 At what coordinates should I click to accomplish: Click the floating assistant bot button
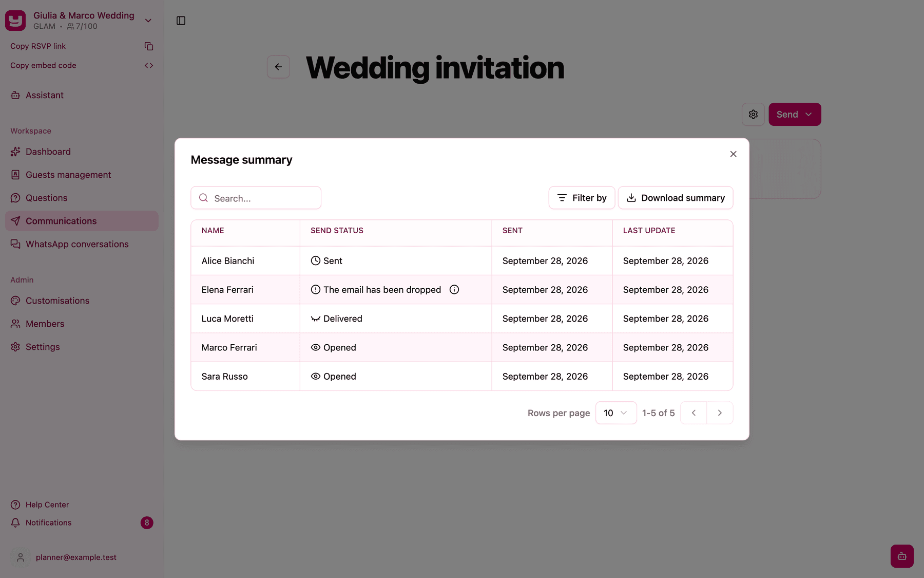[x=902, y=556]
